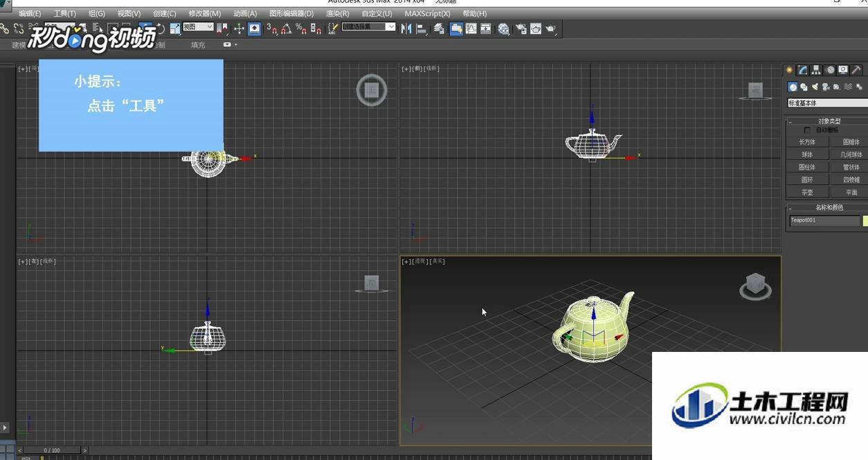Switch to the Modify command panel
Viewport: 868px width, 460px height.
tap(803, 70)
